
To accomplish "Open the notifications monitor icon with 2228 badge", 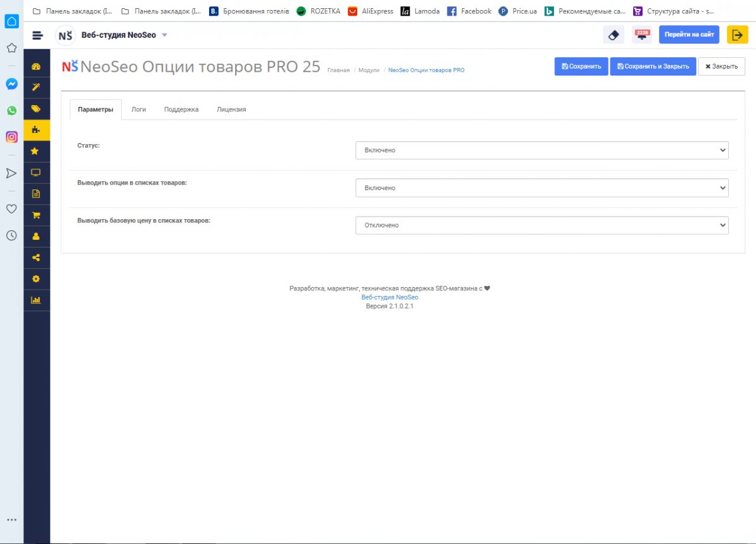I will tap(642, 35).
